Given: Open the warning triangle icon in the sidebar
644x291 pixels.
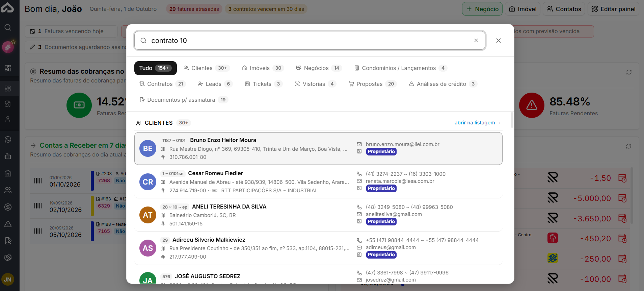Looking at the screenshot, I should 8,224.
